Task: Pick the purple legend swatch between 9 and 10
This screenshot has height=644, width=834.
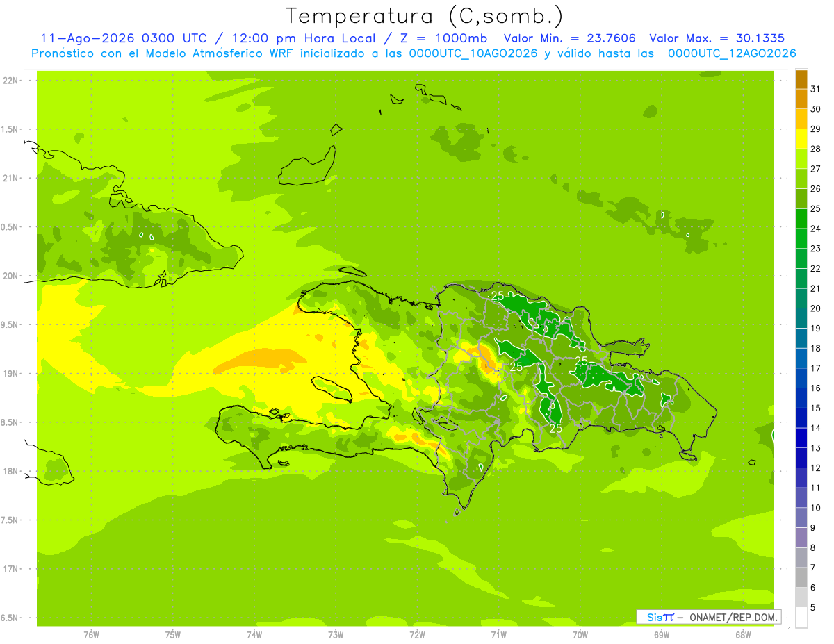Action: (801, 518)
